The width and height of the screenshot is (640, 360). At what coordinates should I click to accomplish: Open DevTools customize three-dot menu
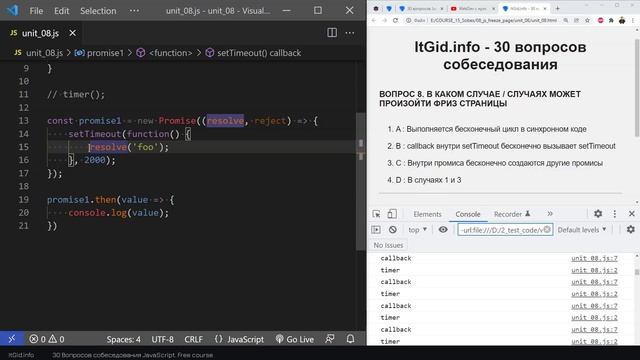[615, 214]
